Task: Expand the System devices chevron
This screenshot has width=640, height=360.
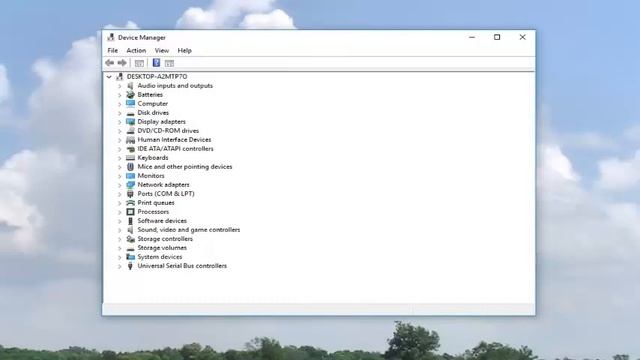Action: coord(120,257)
